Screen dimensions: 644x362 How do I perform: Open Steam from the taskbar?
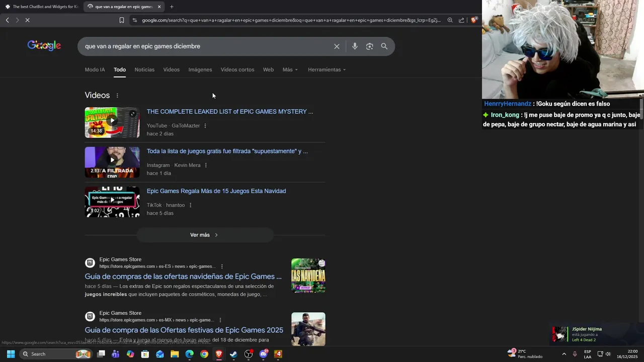coord(233,354)
